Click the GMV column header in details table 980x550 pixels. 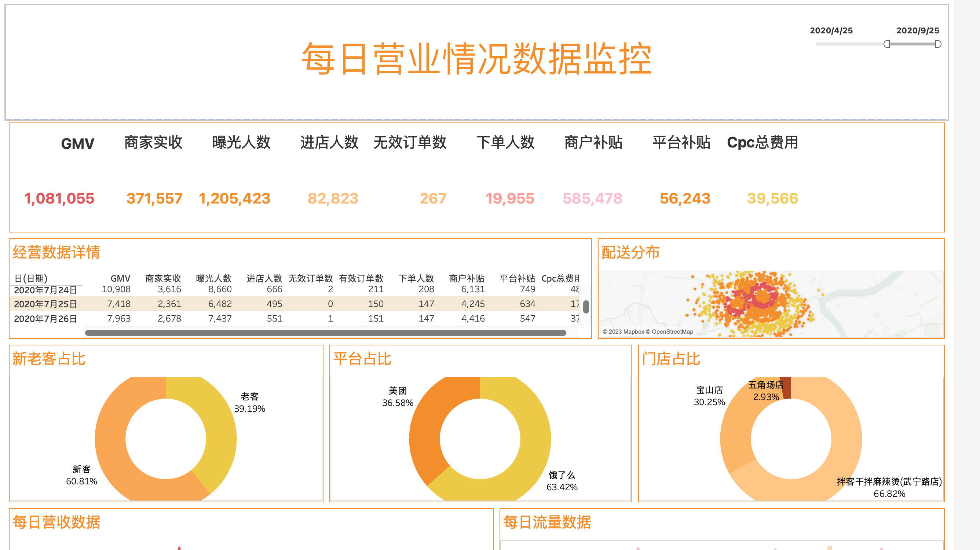pos(120,278)
